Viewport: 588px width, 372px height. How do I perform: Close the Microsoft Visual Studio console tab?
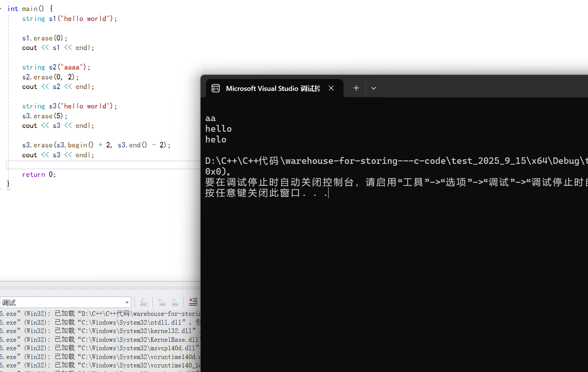(331, 88)
